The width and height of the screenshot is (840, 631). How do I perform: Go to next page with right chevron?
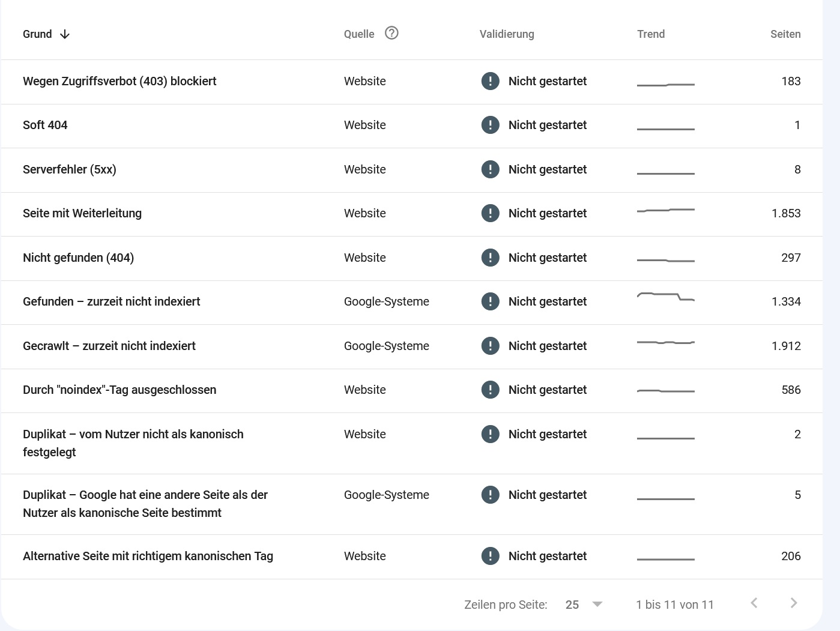pyautogui.click(x=794, y=603)
